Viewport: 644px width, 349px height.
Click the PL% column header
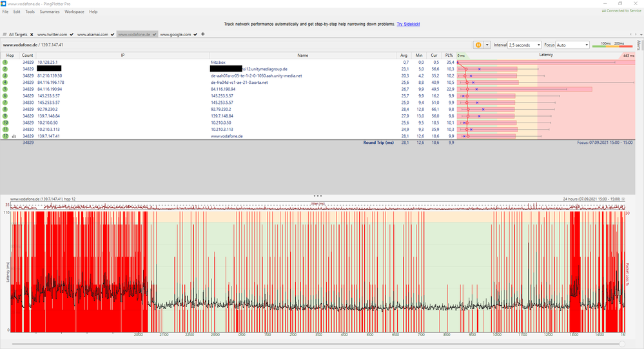[x=449, y=55]
